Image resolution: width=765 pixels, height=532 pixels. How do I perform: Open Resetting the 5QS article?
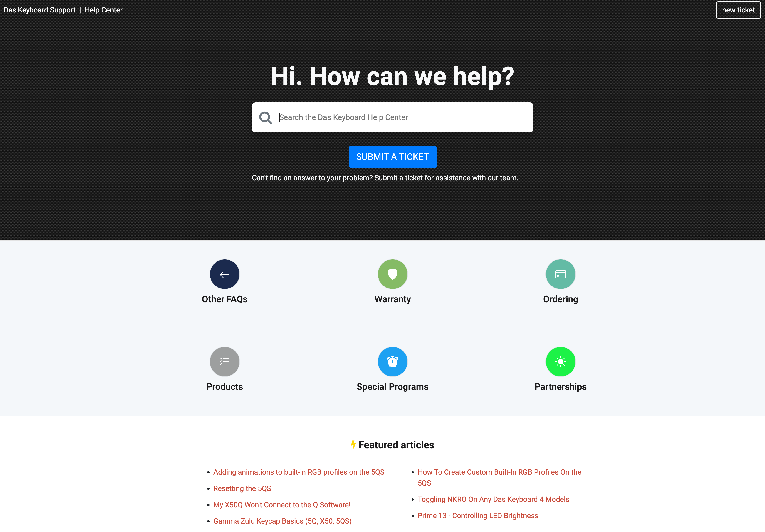(x=242, y=488)
